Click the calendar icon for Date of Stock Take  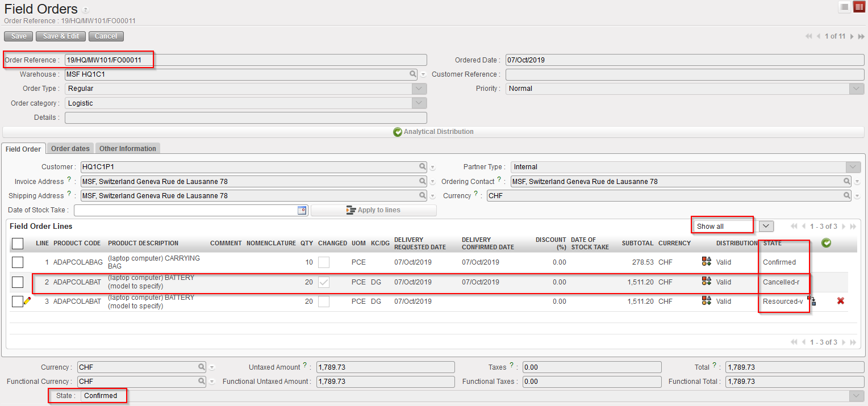302,210
